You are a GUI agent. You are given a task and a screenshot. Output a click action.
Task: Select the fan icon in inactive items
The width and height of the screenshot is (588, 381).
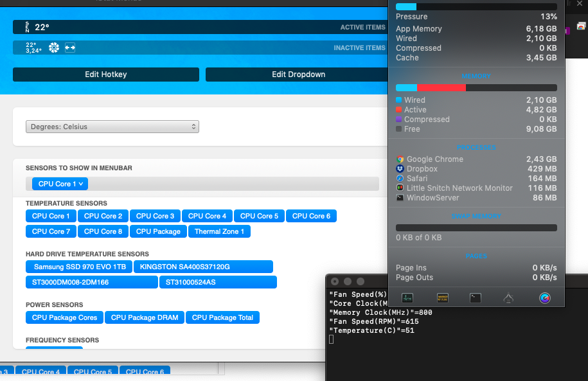(x=54, y=48)
